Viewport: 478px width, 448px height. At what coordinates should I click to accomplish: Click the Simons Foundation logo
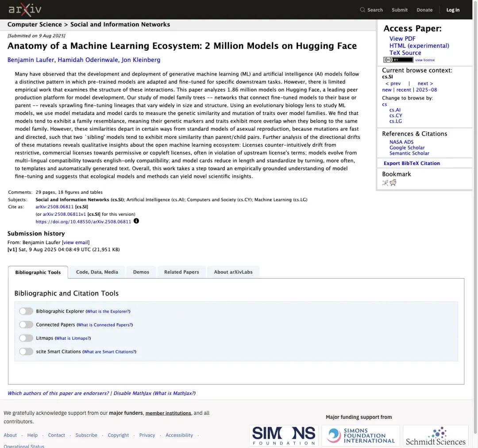[284, 436]
